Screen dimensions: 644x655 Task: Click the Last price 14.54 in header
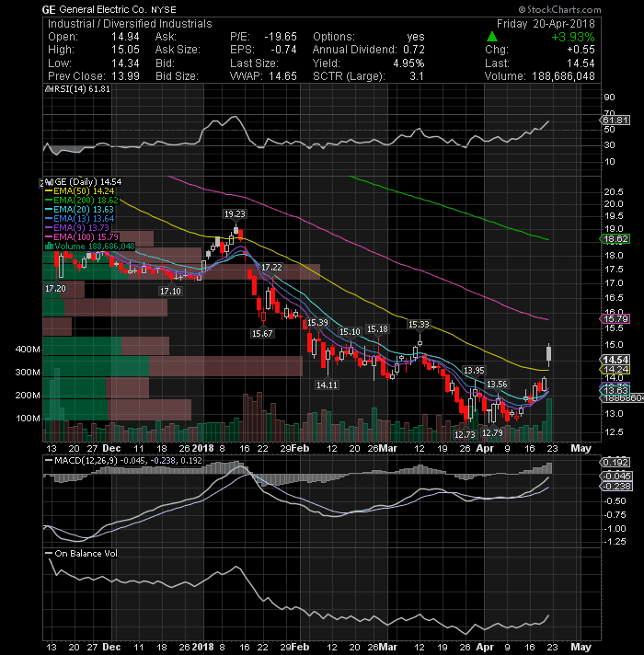coord(581,63)
